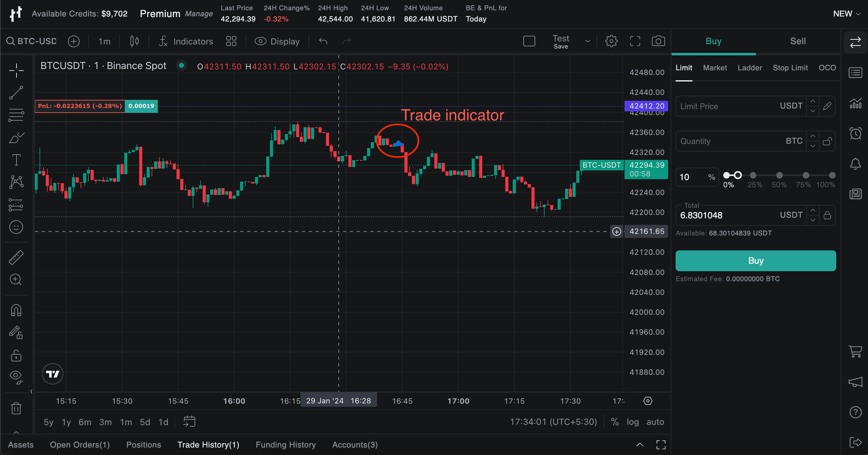Set the amount slider to 100%

(832, 175)
